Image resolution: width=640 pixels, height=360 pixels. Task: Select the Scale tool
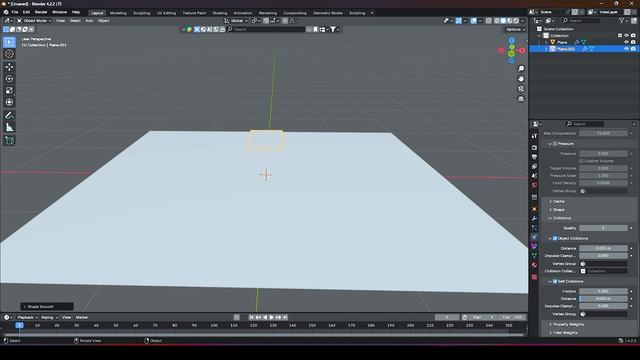(9, 91)
